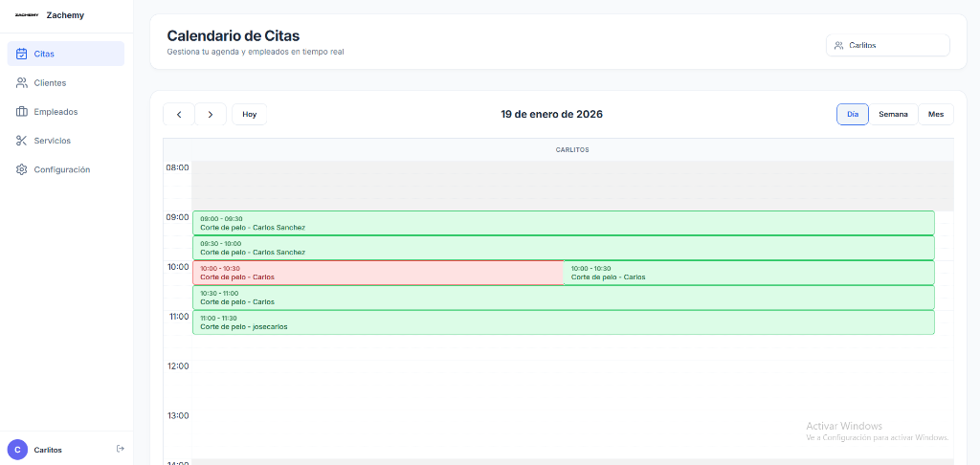Screen dimensions: 980x465
Task: Open the Carlitos employee selector dropdown
Action: tap(887, 45)
